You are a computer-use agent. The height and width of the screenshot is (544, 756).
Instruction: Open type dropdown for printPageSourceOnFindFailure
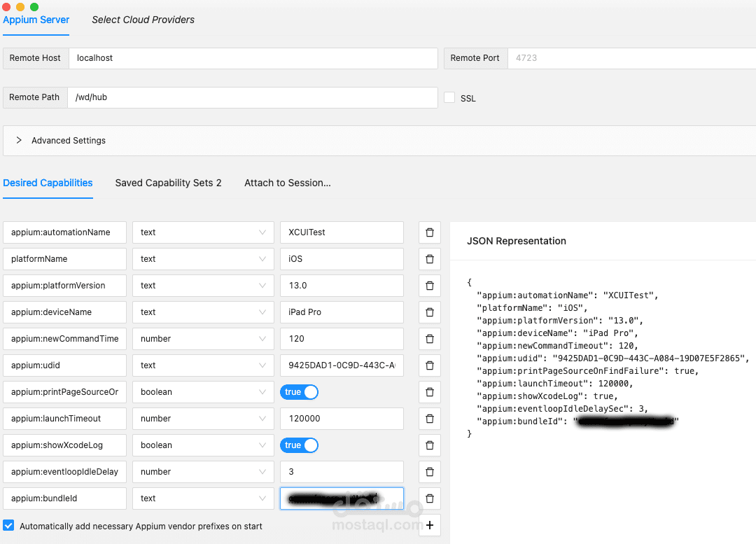point(203,392)
